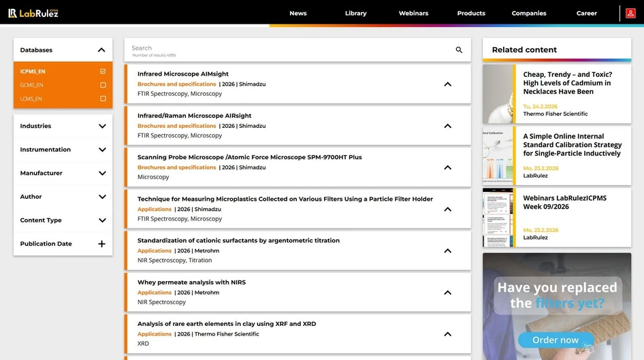This screenshot has height=360, width=644.
Task: Toggle chevron on rare earth elements row
Action: pos(448,334)
